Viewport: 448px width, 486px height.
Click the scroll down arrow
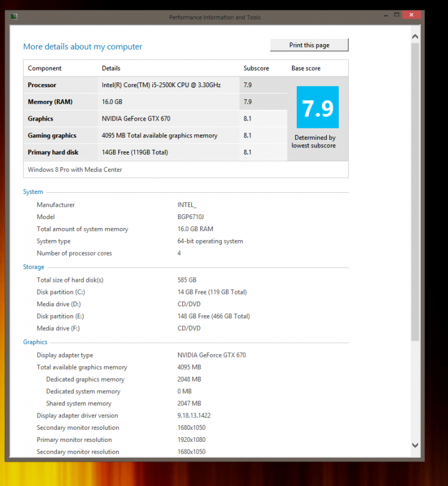coord(415,445)
